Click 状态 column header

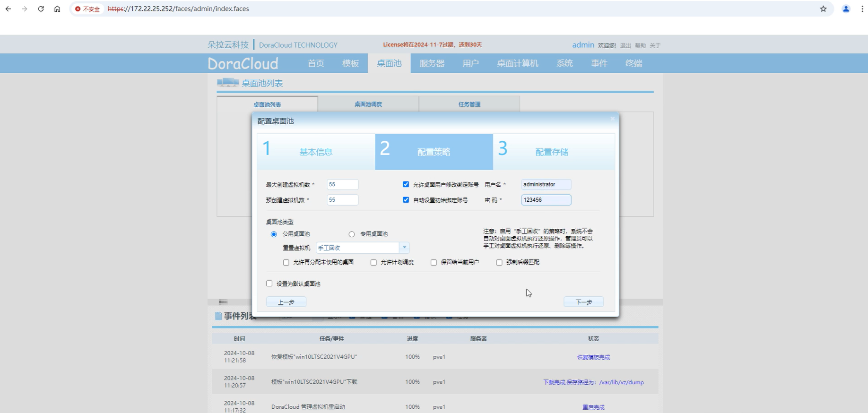[593, 339]
